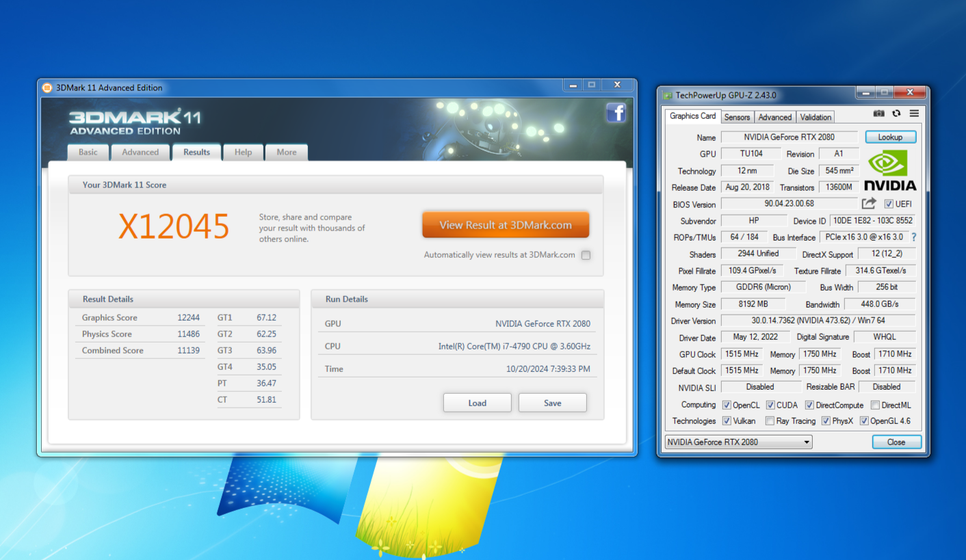Click the BIOS Version field 90.04.23.00.68
Screen dimensions: 966x560
pos(789,204)
